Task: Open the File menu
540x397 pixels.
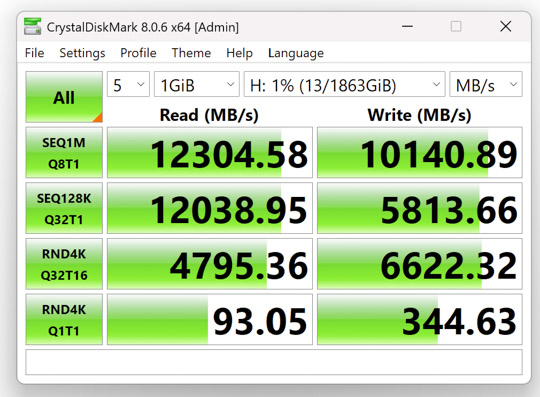Action: coord(34,53)
